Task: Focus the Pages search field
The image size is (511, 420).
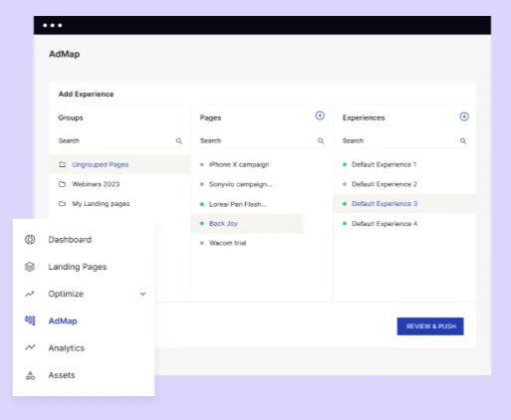Action: (262, 141)
